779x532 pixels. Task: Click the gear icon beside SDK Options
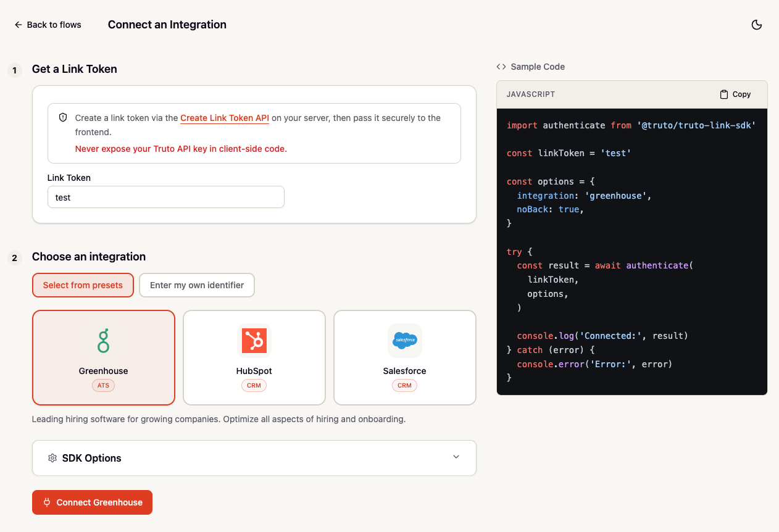tap(52, 458)
